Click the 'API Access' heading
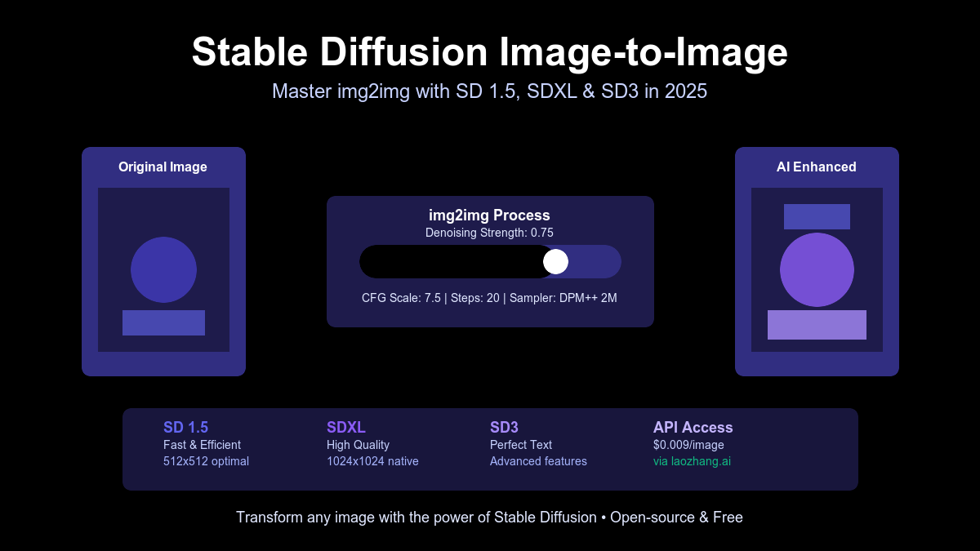Image resolution: width=980 pixels, height=551 pixels. point(693,427)
